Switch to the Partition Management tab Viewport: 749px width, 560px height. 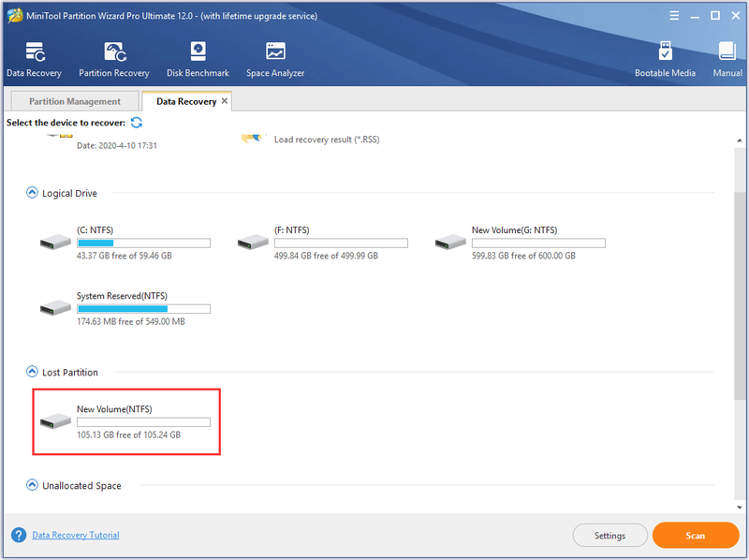point(75,101)
